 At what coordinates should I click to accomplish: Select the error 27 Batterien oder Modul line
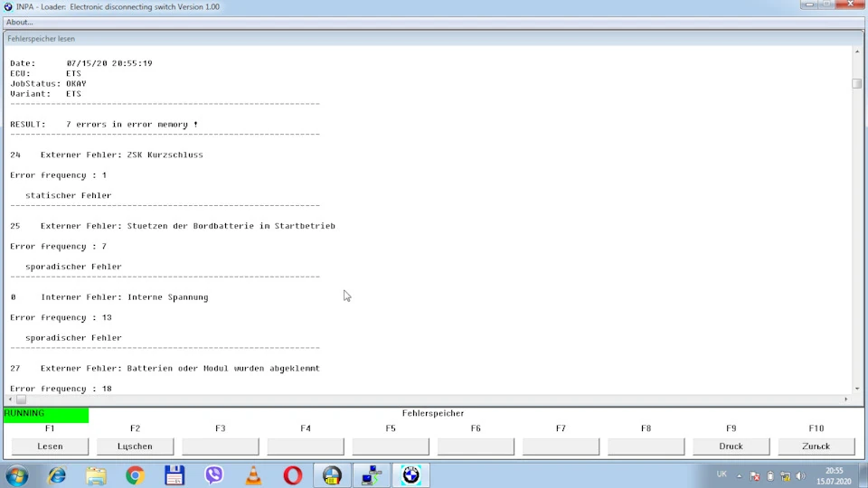[x=165, y=368]
